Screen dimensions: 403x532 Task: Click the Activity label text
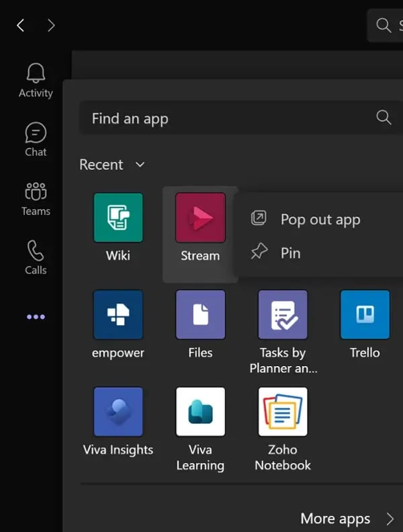click(36, 93)
